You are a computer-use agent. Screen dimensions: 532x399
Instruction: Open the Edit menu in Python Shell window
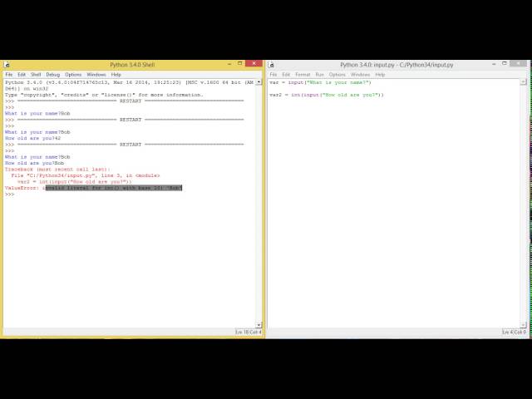(22, 75)
